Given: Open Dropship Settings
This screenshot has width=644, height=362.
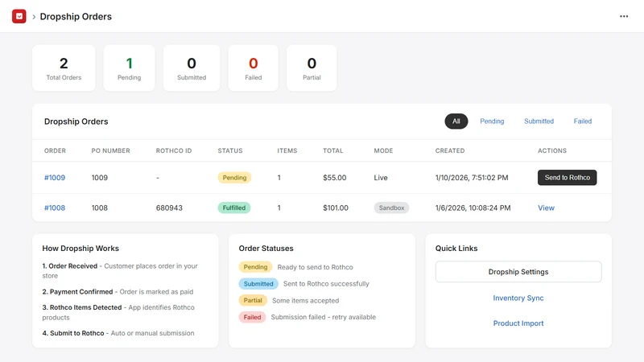Looking at the screenshot, I should [x=518, y=272].
